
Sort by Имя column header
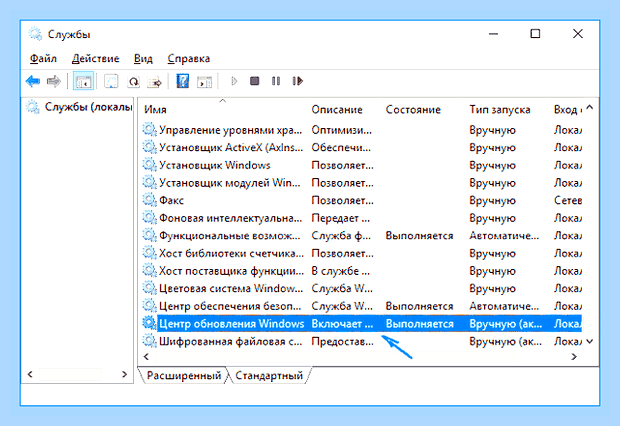pos(155,110)
